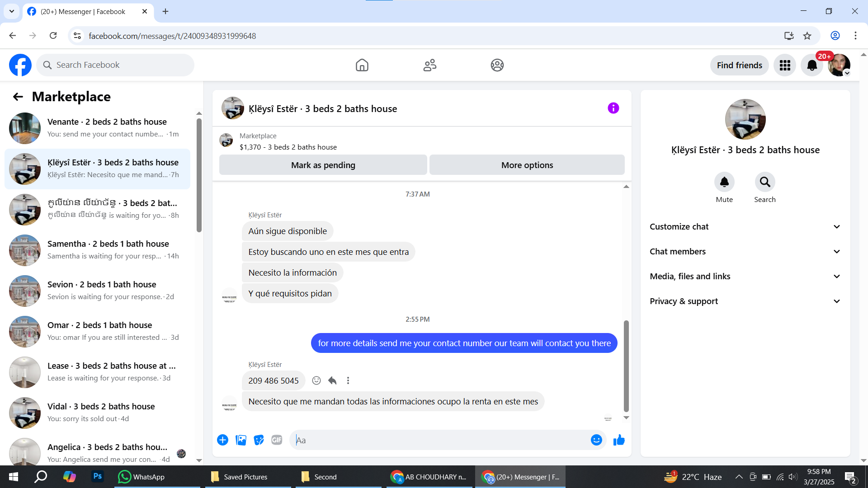This screenshot has height=488, width=868.
Task: Switch to Messenger Facebook browser tab
Action: (x=88, y=11)
